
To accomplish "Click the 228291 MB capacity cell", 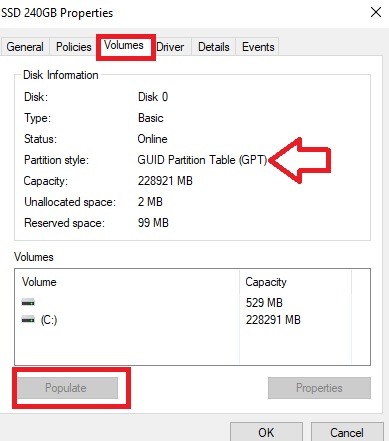I will (x=273, y=320).
